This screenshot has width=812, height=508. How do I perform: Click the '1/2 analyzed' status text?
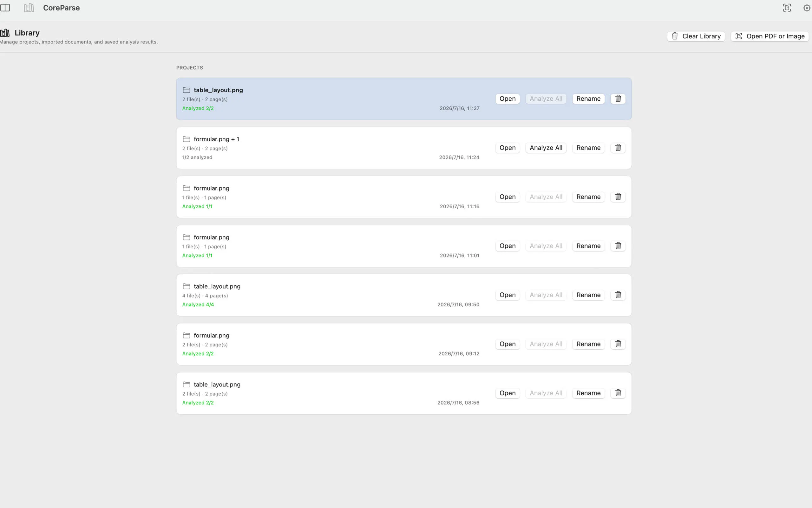click(x=197, y=157)
